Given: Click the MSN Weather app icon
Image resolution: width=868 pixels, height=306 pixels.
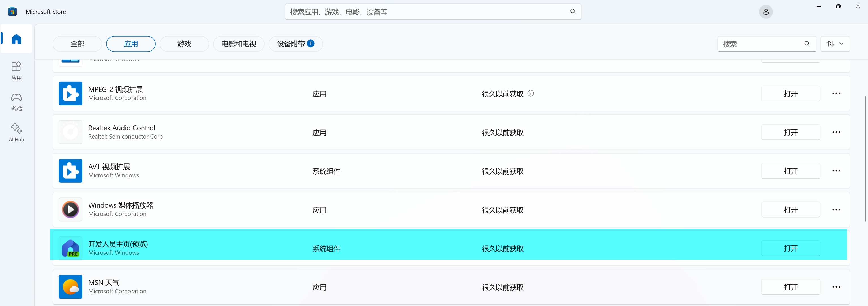Looking at the screenshot, I should click(70, 287).
